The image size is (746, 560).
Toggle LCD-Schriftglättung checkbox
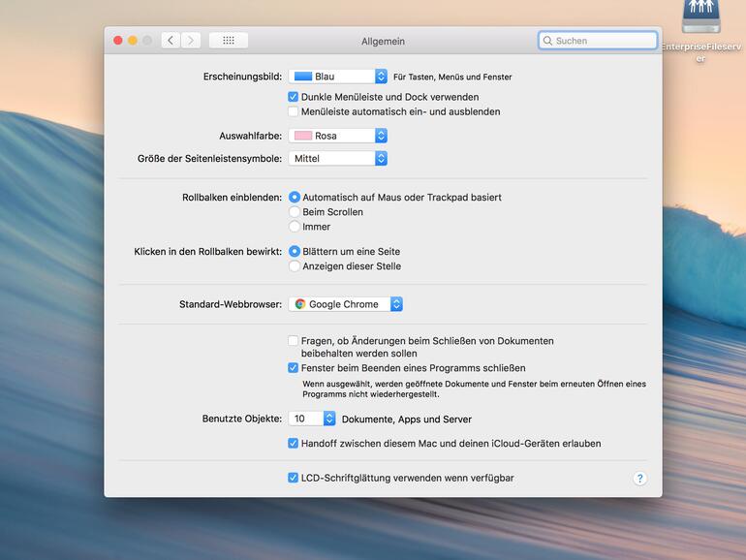pos(294,478)
